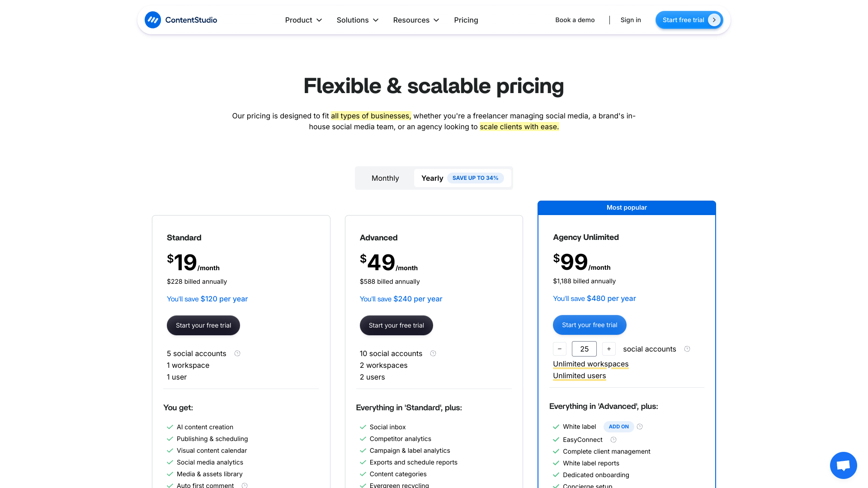
Task: Click info icon beside Auto first comment
Action: 245,486
